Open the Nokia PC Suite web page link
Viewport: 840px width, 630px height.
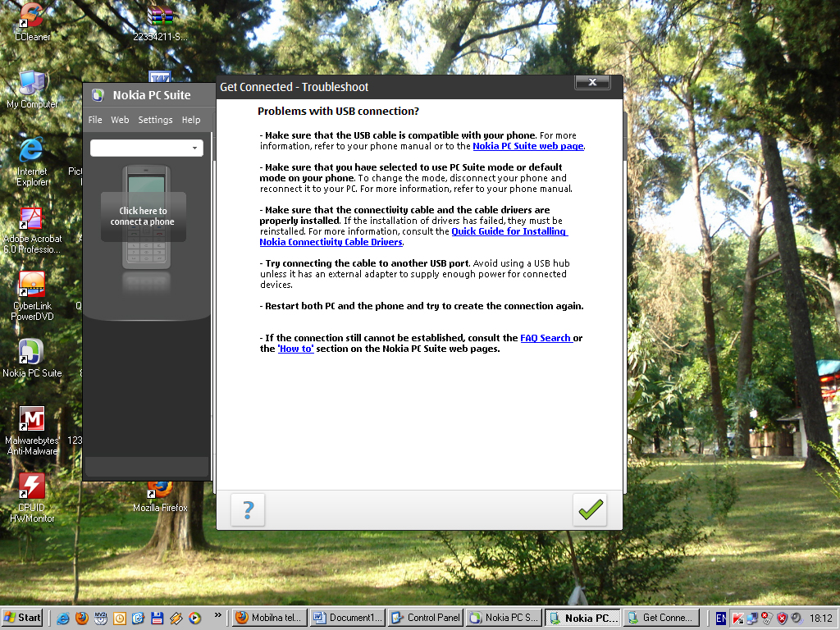point(527,146)
